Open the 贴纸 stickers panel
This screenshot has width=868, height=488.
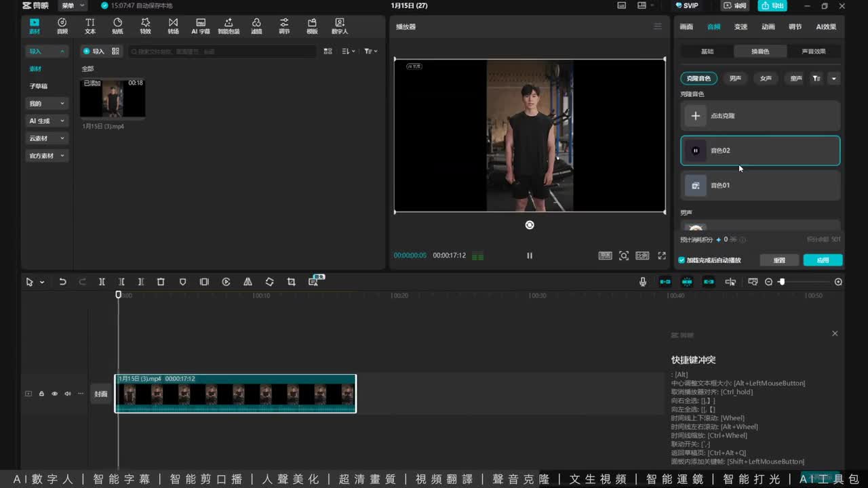coord(117,26)
